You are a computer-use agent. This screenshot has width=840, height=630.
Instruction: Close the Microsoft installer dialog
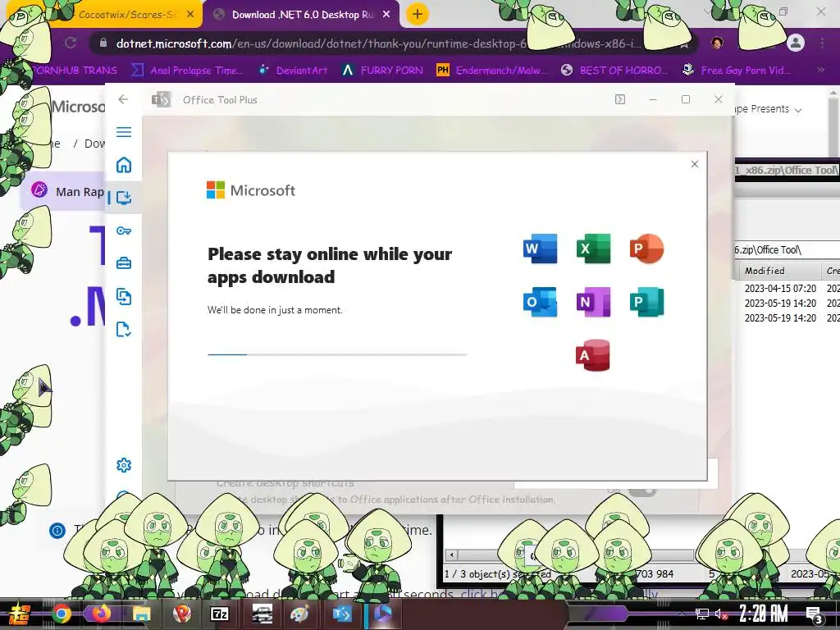point(694,164)
